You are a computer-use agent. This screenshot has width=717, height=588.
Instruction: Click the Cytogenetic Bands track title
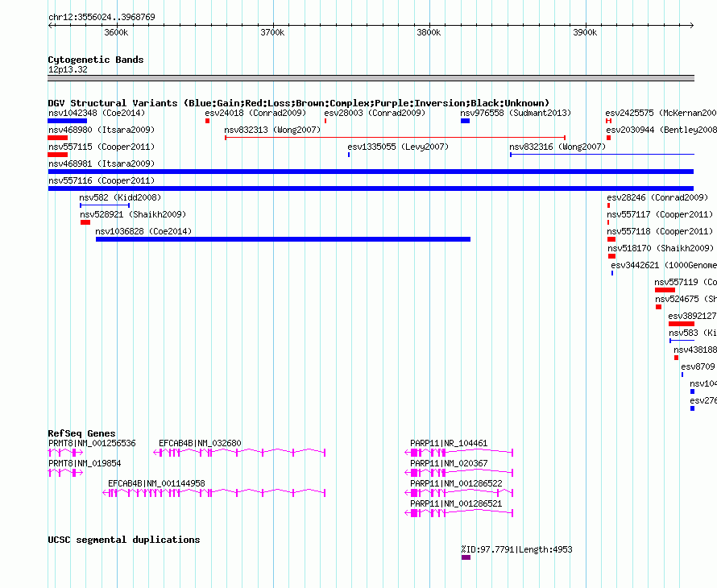point(96,60)
